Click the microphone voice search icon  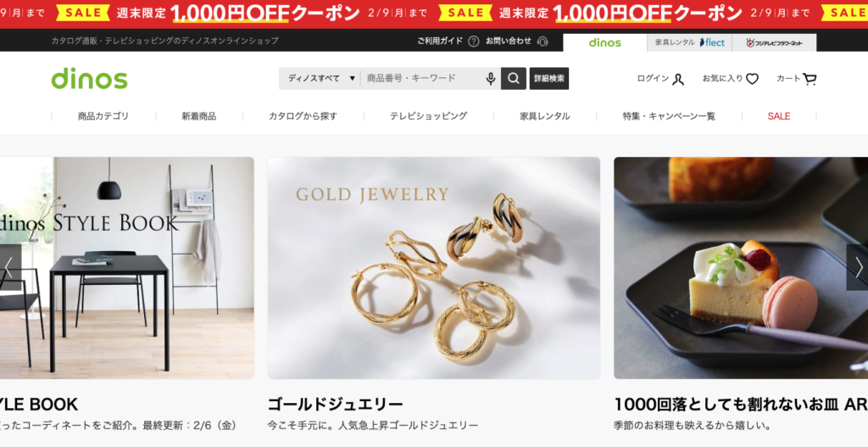[491, 79]
